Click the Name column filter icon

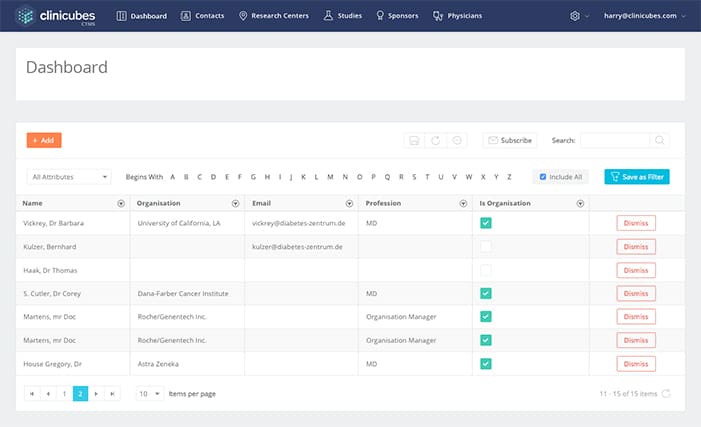click(121, 203)
